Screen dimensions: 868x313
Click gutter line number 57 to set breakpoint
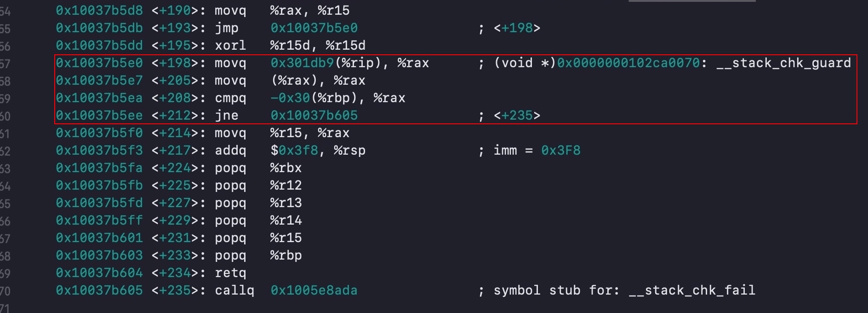5,64
